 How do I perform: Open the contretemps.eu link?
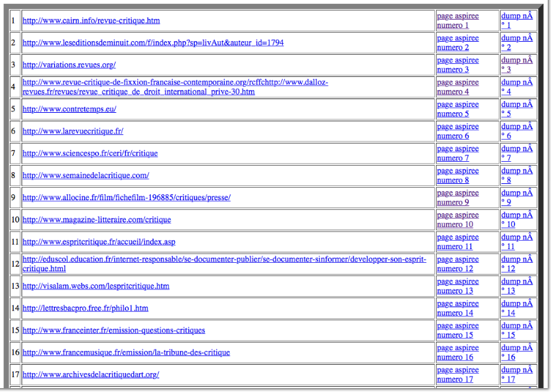tap(69, 109)
